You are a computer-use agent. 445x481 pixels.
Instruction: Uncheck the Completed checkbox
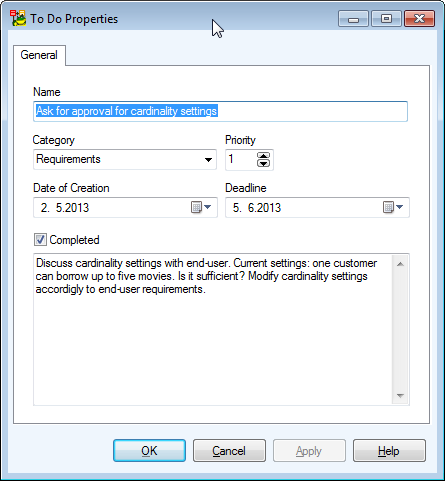tap(40, 240)
